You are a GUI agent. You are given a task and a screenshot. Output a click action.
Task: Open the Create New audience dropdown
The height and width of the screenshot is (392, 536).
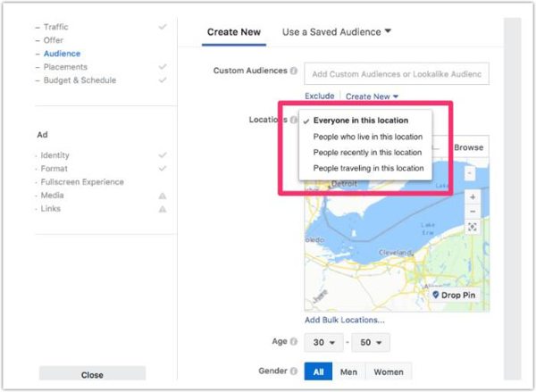point(372,96)
